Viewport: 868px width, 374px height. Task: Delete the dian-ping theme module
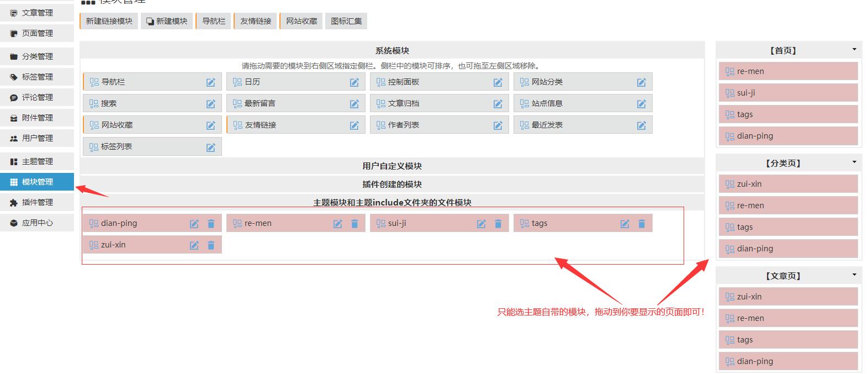click(211, 224)
